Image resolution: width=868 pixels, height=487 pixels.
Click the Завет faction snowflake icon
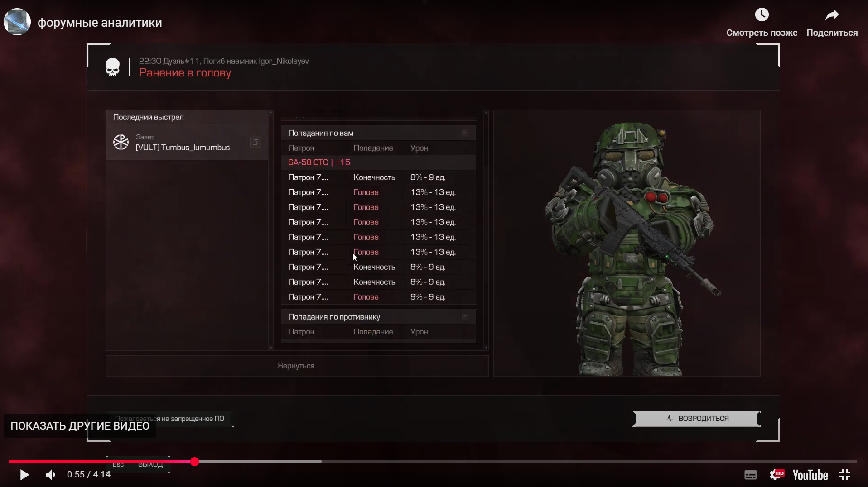click(x=121, y=143)
